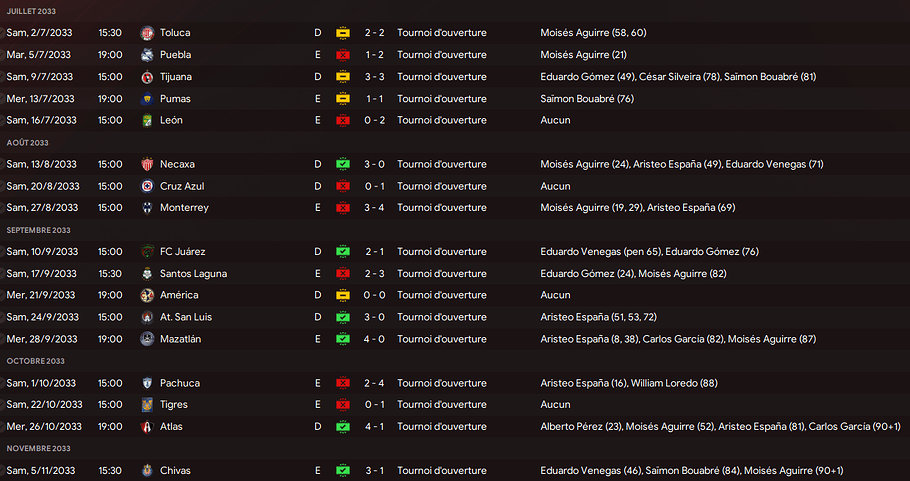910x481 pixels.
Task: Open the 4 - 1 result against Atlas
Action: [375, 427]
